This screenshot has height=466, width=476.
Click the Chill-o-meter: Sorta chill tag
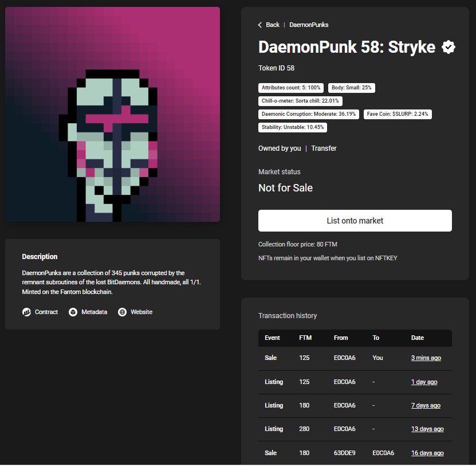pos(300,101)
